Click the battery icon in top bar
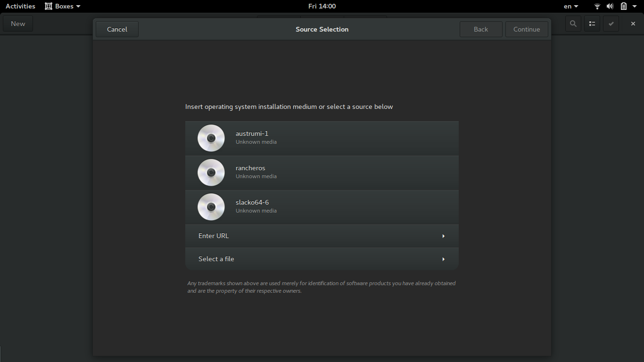Viewport: 644px width, 362px height. click(624, 6)
